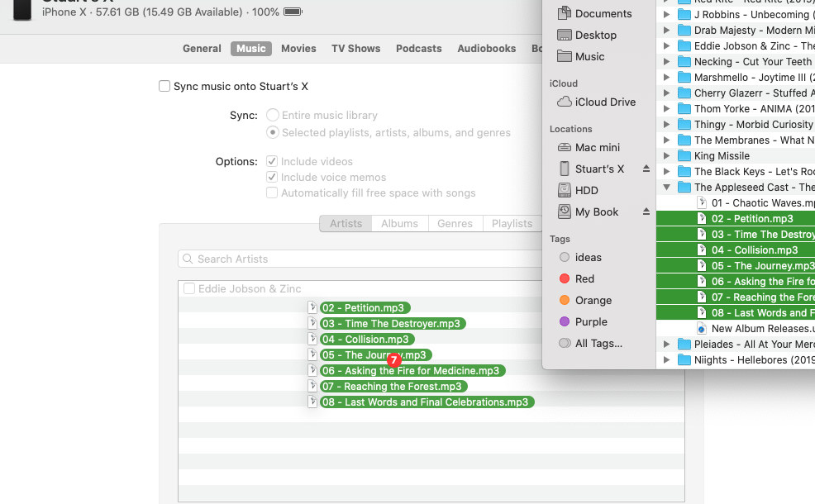This screenshot has width=815, height=504.
Task: Eject the My Book drive
Action: click(646, 212)
